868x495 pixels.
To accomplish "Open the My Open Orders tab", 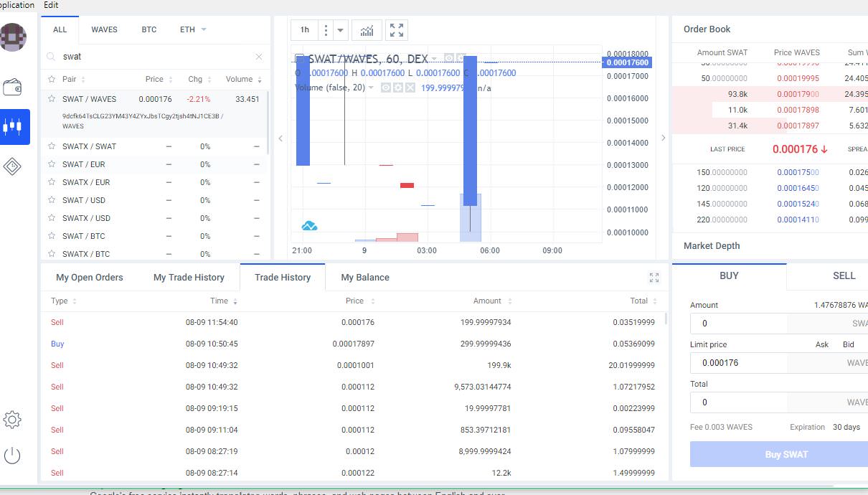I will (90, 278).
